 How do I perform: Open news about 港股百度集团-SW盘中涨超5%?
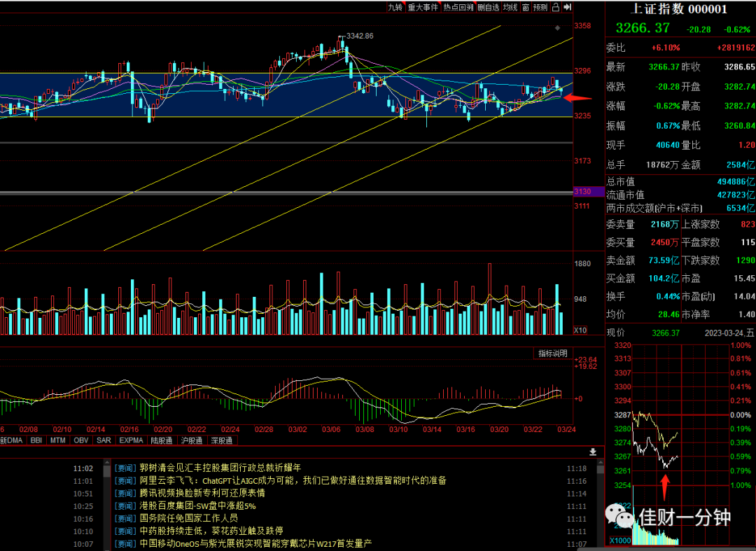[x=197, y=505]
